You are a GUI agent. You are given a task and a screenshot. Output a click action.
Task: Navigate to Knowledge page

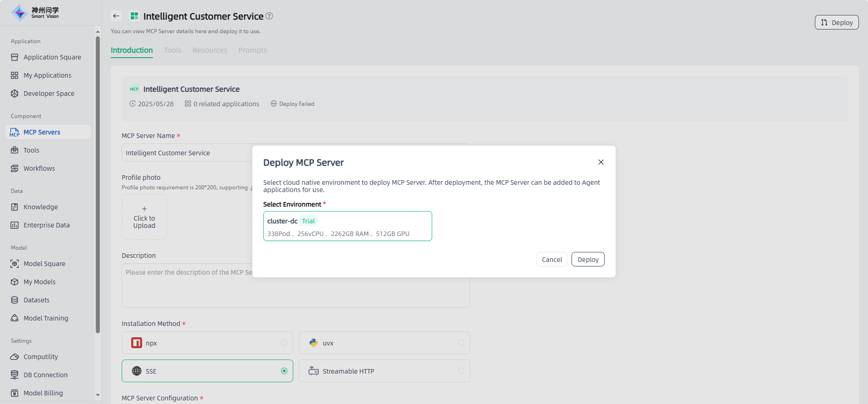pos(40,207)
